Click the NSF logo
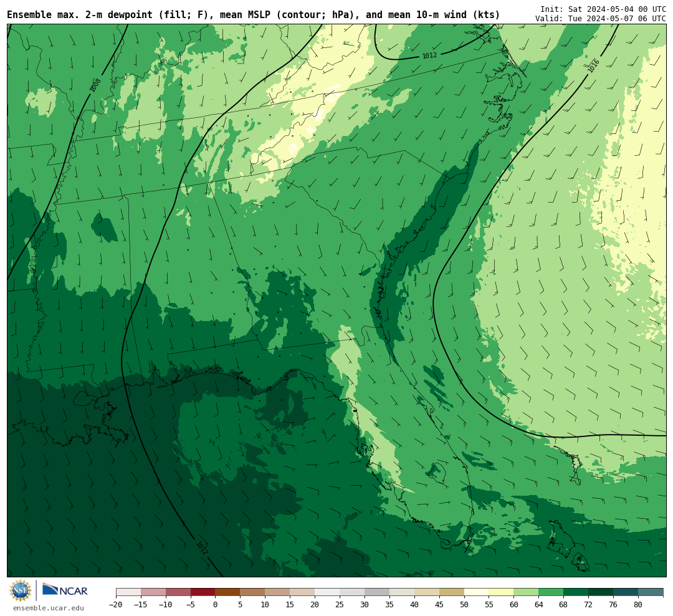Screen dimensions: 673x616 21,590
